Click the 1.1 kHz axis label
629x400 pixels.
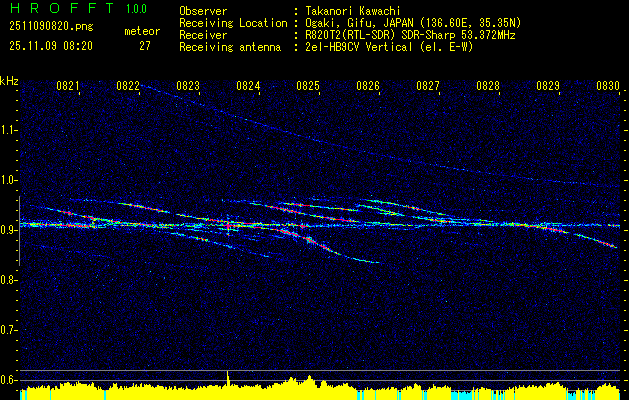(x=9, y=130)
